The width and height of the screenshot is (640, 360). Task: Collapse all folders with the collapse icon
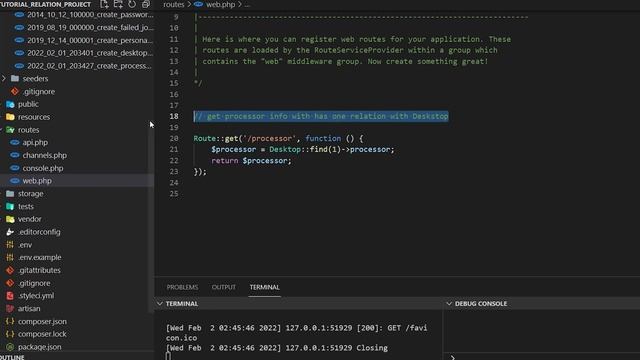pos(145,4)
